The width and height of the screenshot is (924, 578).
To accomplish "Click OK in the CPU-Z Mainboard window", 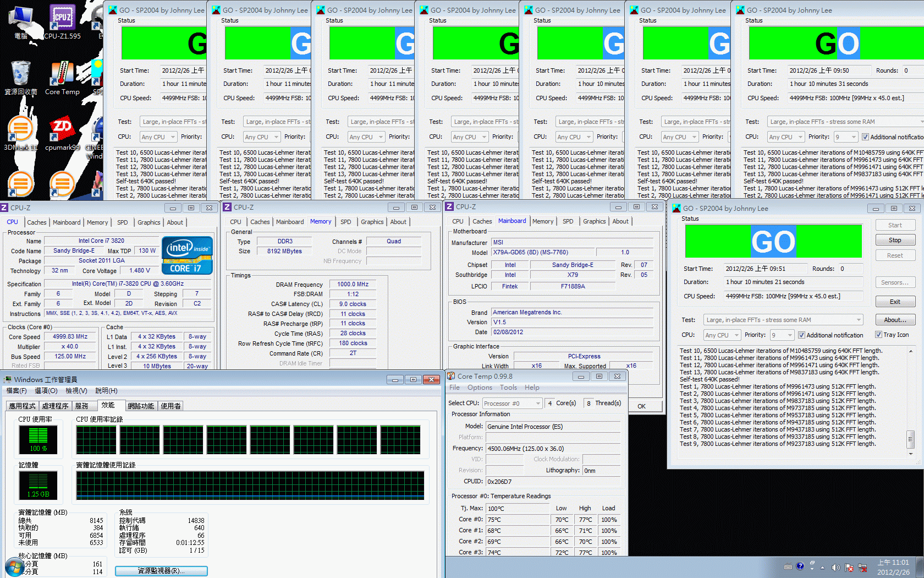I will pyautogui.click(x=641, y=406).
